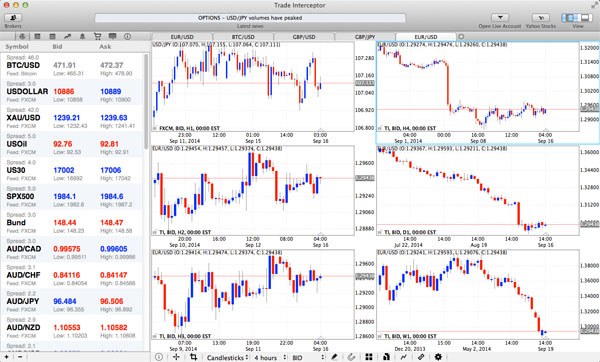Switch to the BTC/USD chart tab
The width and height of the screenshot is (600, 362).
(x=243, y=37)
